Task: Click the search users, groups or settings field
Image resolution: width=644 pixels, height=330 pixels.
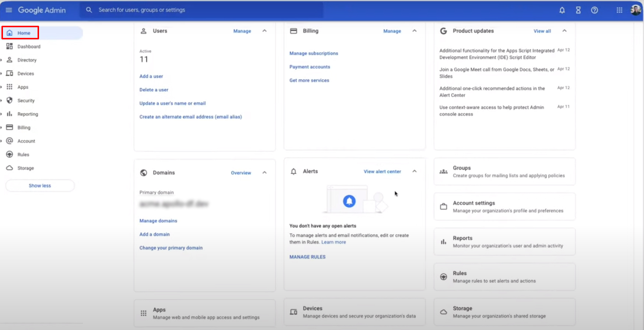Action: coord(202,10)
